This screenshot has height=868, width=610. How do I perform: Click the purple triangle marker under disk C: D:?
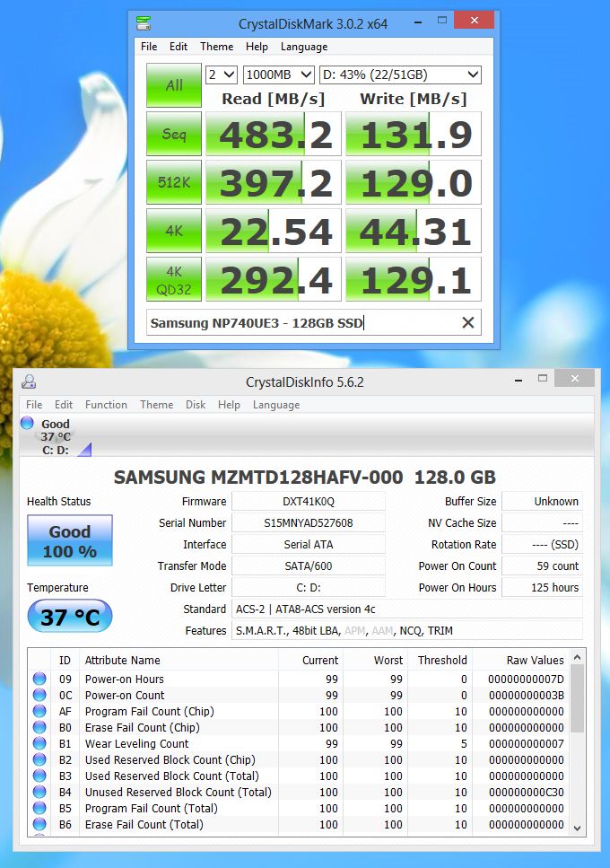84,450
